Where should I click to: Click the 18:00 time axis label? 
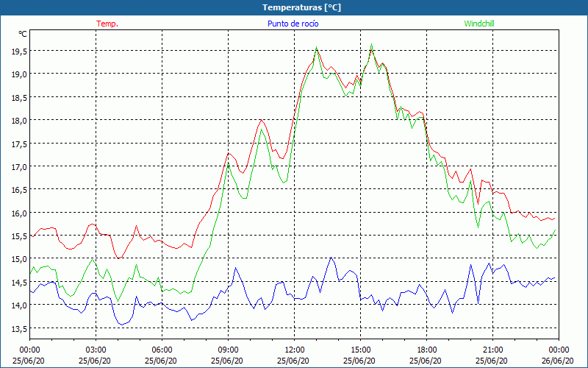(x=427, y=350)
